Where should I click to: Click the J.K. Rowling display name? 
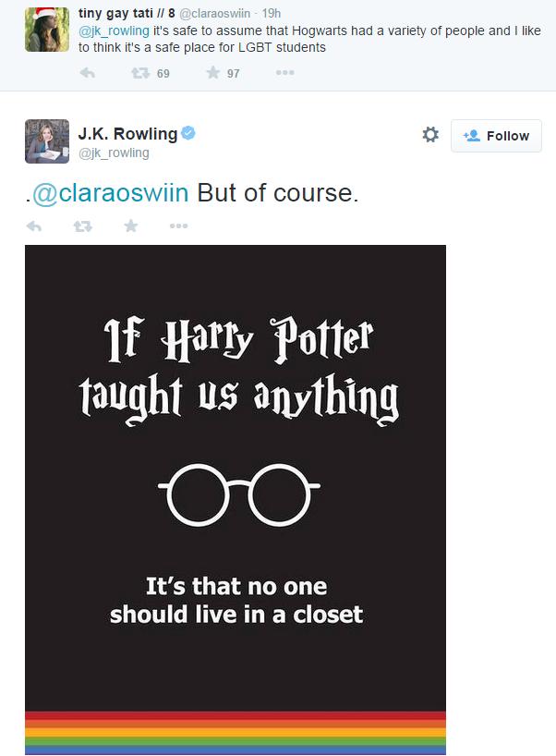(x=127, y=134)
